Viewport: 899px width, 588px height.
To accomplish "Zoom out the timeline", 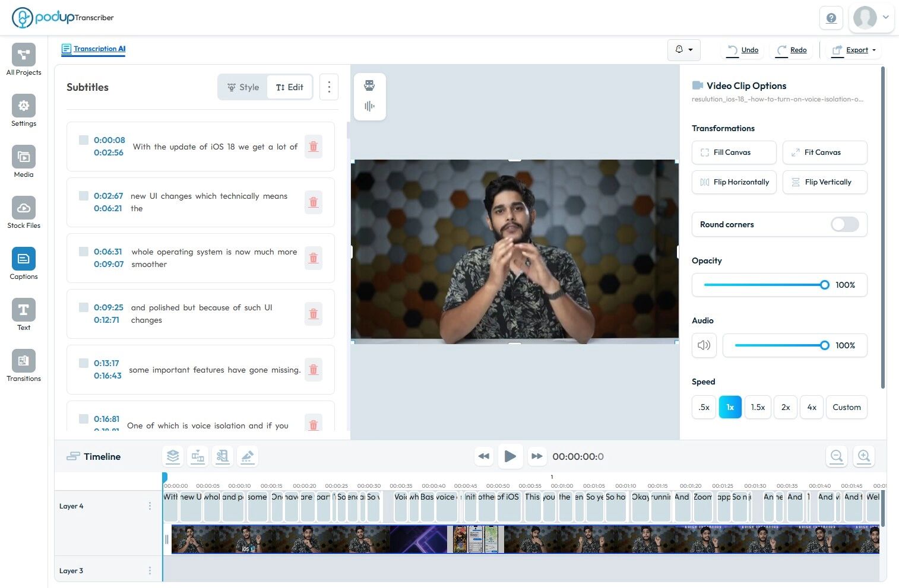I will coord(837,456).
